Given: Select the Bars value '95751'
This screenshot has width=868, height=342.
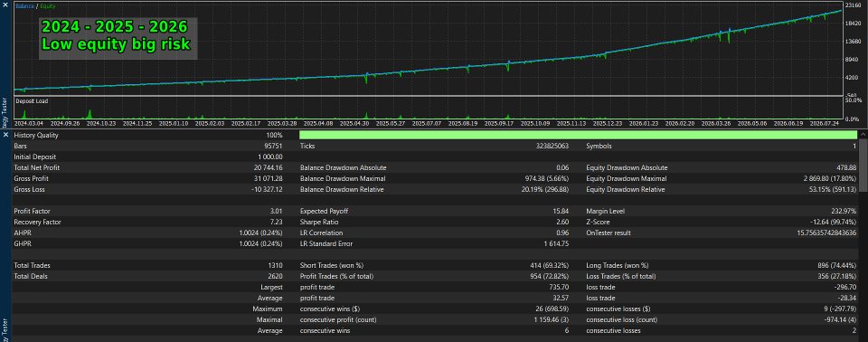Looking at the screenshot, I should 273,146.
